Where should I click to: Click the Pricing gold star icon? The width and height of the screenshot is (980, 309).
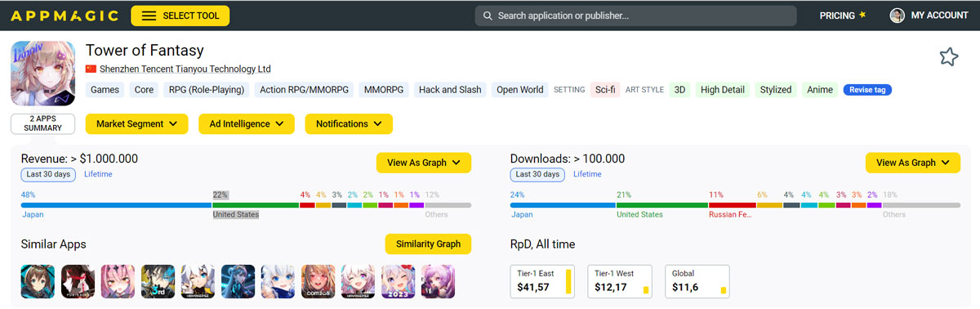pyautogui.click(x=863, y=15)
